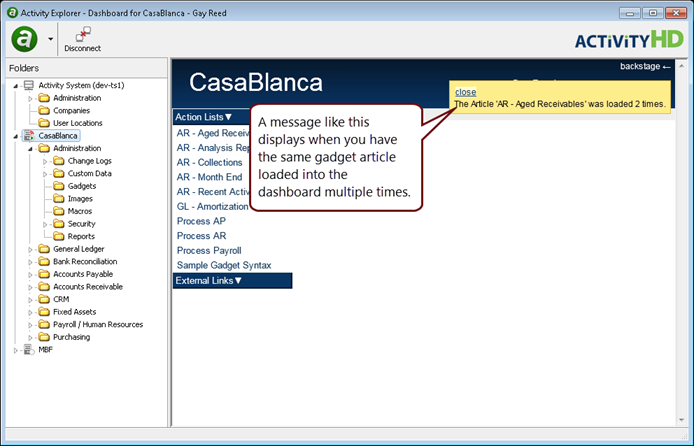Select the Accounts Receivable folder icon
Screen dimensions: 694x446
44,286
